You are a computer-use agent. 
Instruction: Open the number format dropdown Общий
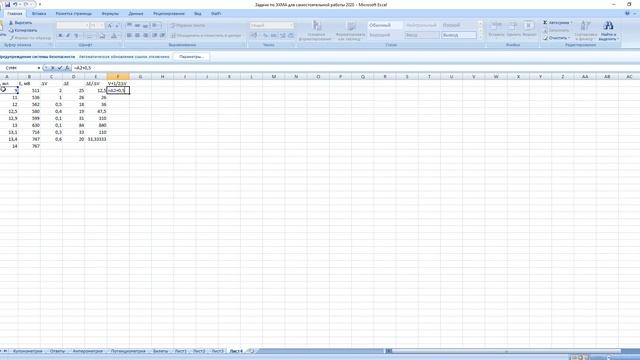click(x=271, y=25)
